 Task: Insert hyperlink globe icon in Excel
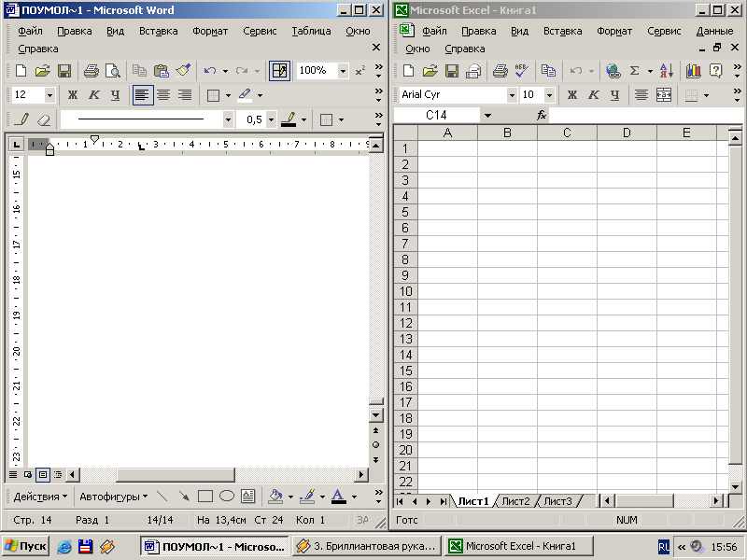pos(613,71)
